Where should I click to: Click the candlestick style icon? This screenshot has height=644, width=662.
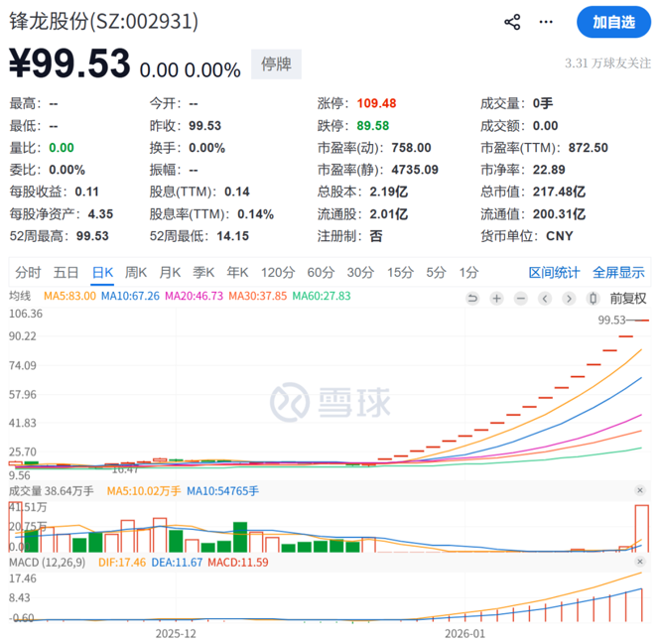pos(593,298)
